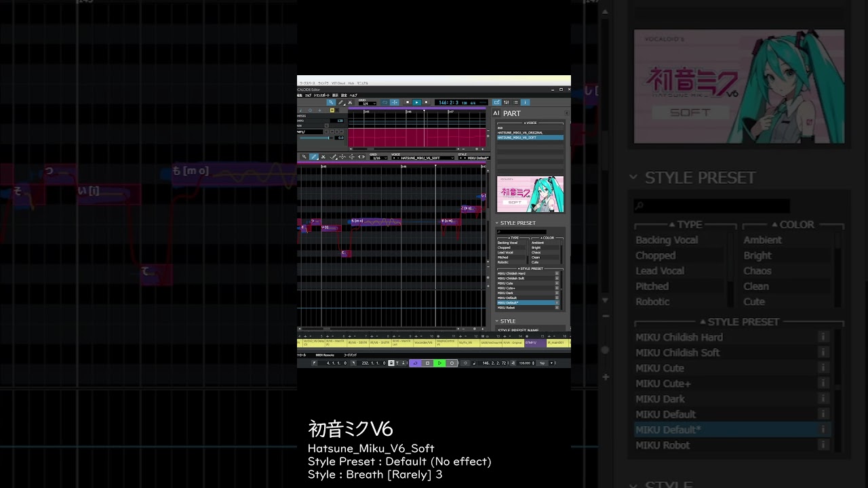Viewport: 868px width, 488px height.
Task: Select piano roll pencil tool
Action: point(314,157)
